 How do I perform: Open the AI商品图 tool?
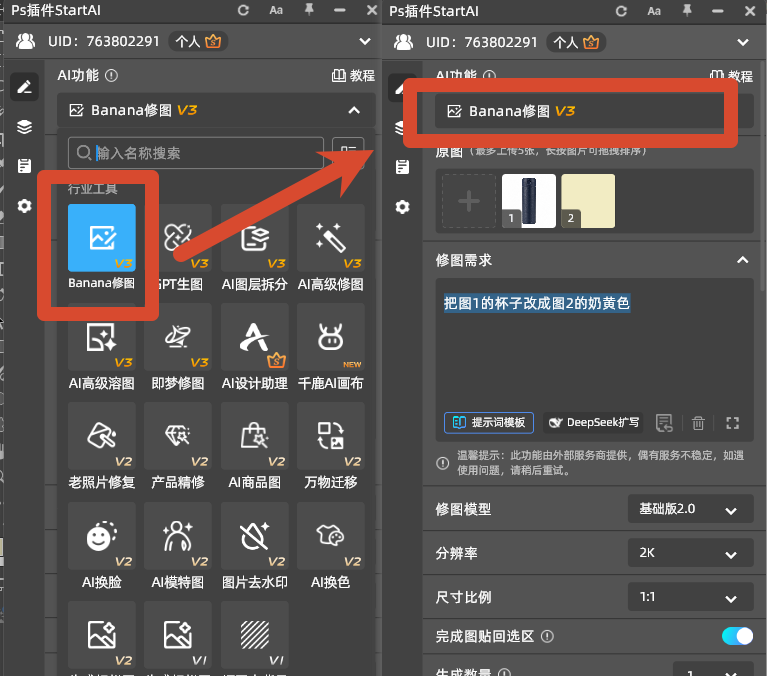[x=254, y=436]
